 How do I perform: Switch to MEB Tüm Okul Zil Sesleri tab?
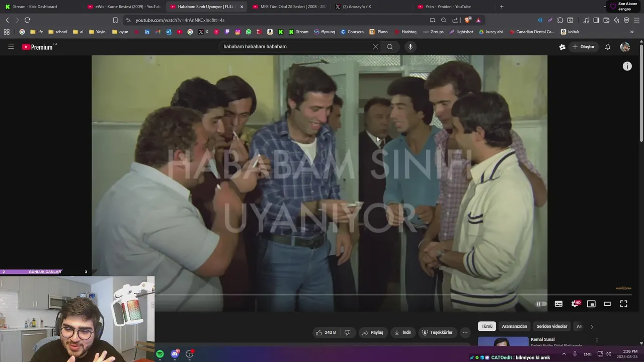tap(288, 7)
